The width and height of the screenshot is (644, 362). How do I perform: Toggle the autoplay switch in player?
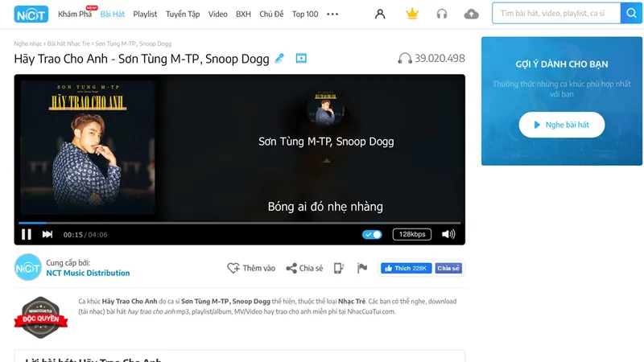(x=372, y=234)
